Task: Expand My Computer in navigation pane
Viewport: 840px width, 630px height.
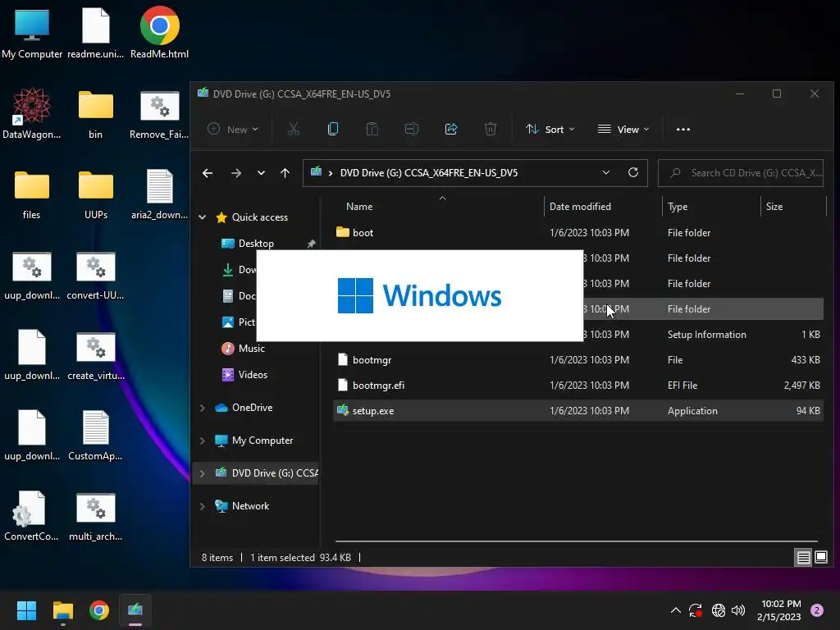Action: 203,441
